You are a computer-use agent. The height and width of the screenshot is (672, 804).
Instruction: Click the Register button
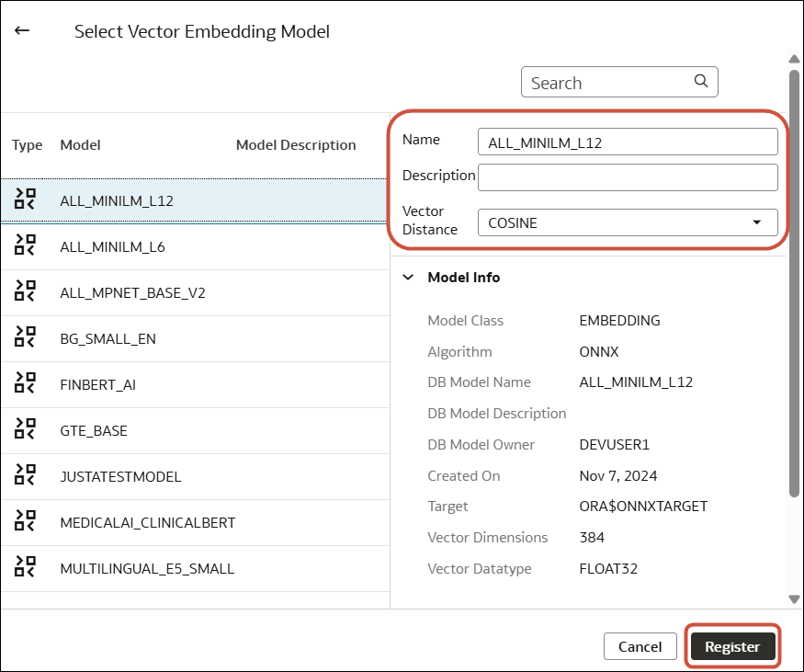(732, 646)
